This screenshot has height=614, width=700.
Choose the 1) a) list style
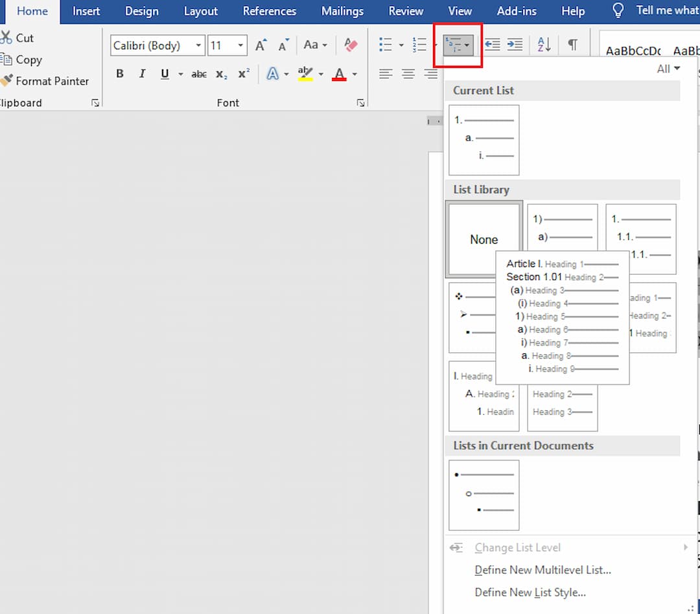click(x=563, y=227)
